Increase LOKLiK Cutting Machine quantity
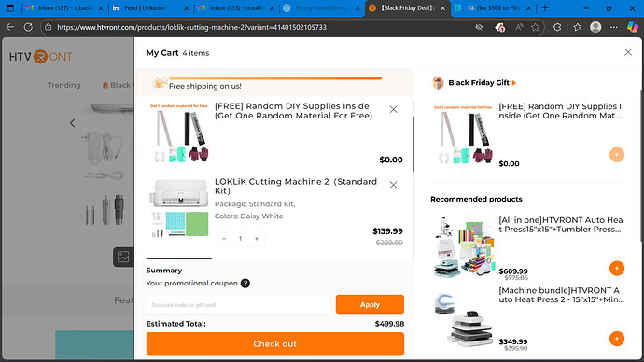This screenshot has width=644, height=362. coord(257,239)
